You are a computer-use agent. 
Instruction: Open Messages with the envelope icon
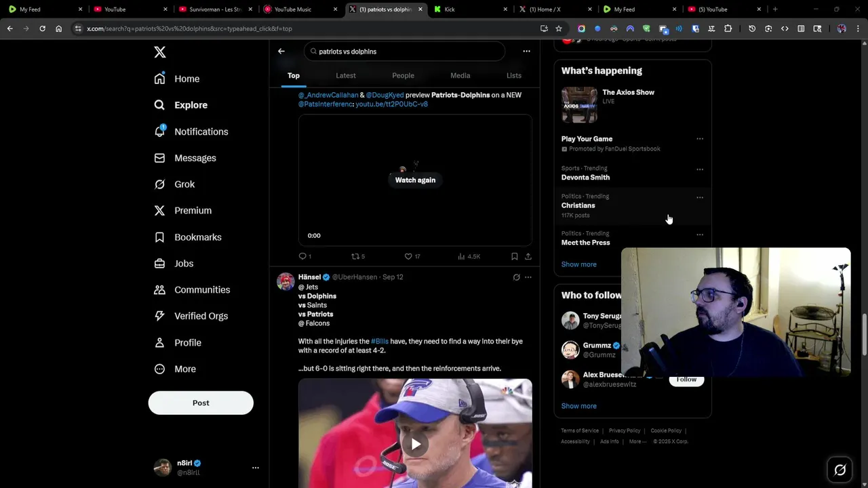tap(185, 158)
